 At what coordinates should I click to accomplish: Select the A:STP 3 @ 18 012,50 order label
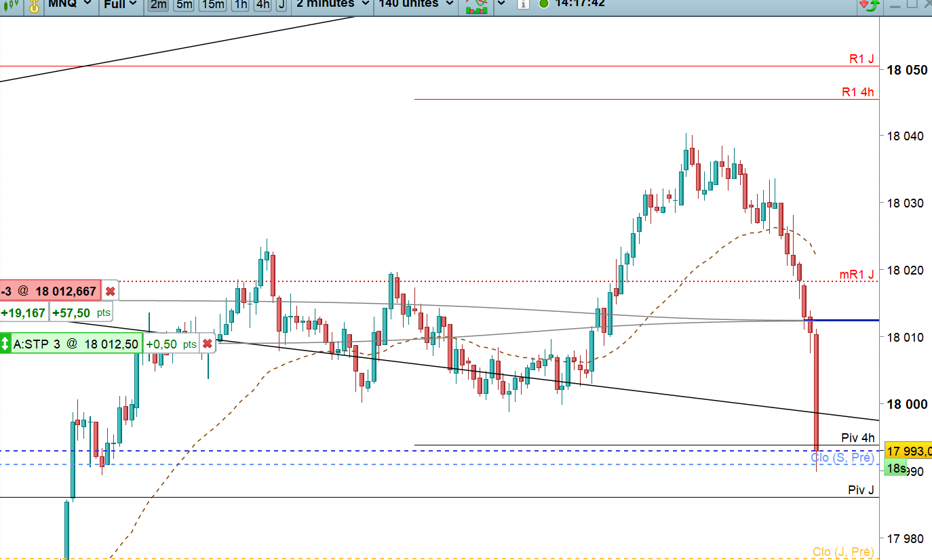pyautogui.click(x=76, y=344)
